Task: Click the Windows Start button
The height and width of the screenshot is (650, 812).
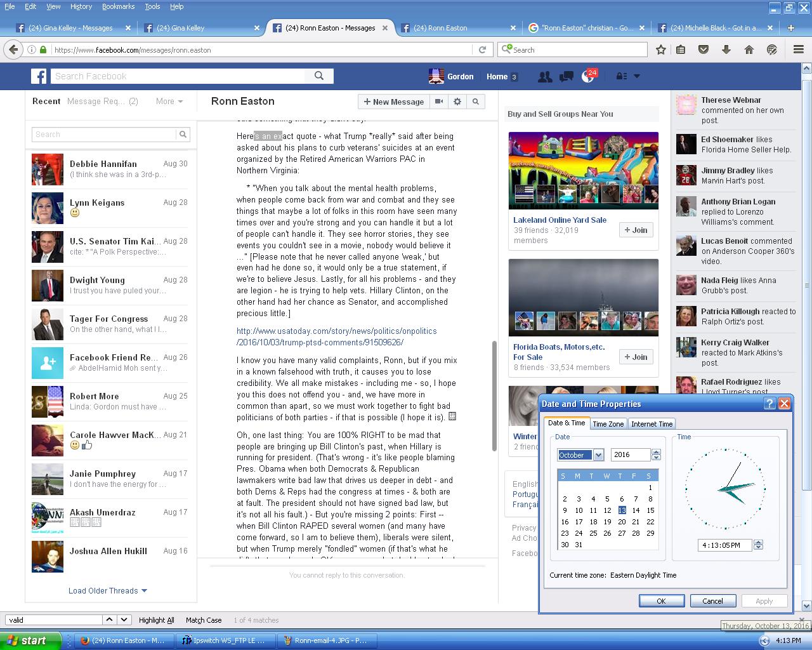Action: pos(30,640)
